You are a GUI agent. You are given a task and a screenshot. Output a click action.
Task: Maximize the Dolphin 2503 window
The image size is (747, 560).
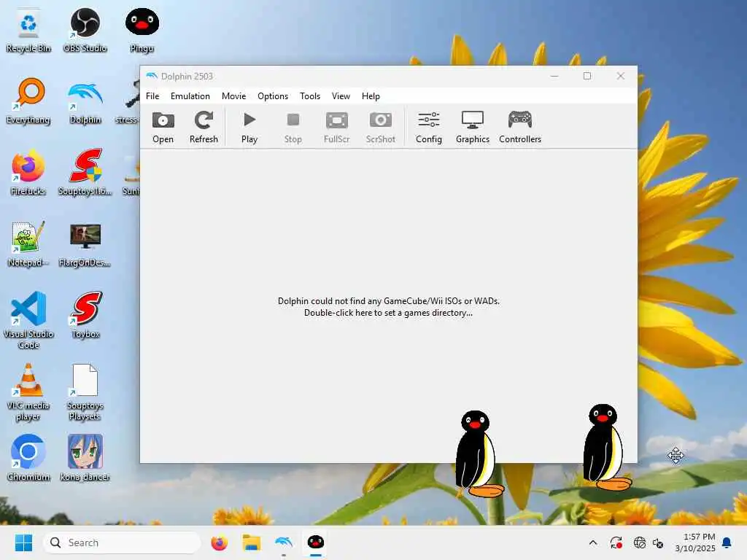587,76
